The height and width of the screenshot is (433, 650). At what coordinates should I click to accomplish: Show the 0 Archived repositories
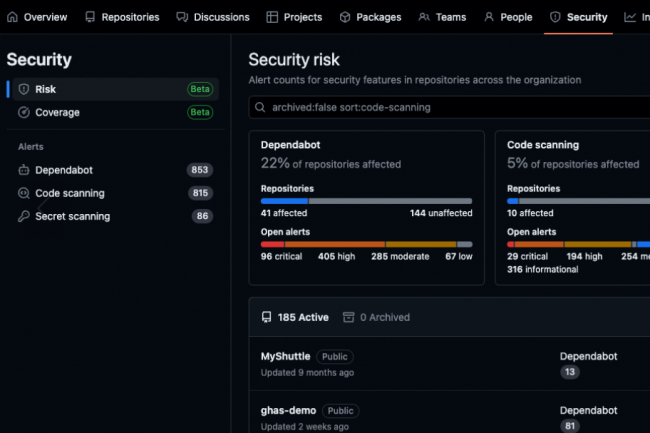[376, 317]
